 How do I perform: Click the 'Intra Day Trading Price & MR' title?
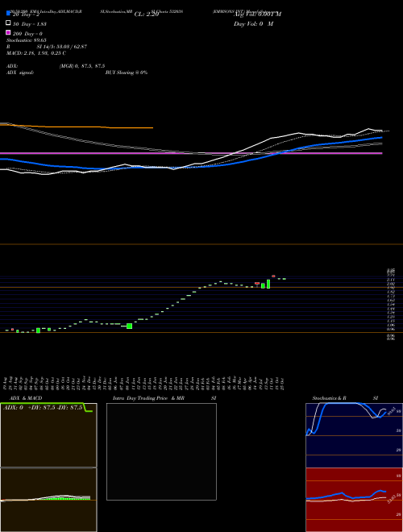tap(148, 398)
